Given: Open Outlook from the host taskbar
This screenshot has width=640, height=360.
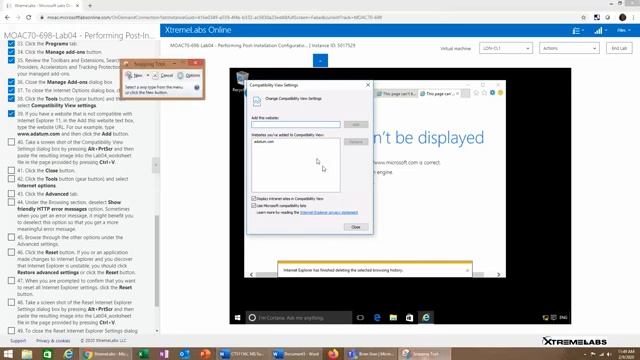Looking at the screenshot, I should click(184, 354).
